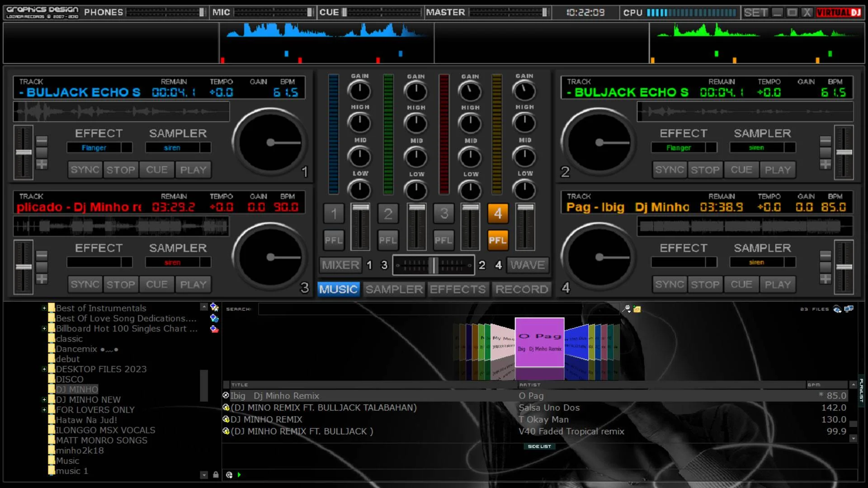Viewport: 868px width, 488px height.
Task: Toggle the folder list lock icon
Action: coord(216,475)
